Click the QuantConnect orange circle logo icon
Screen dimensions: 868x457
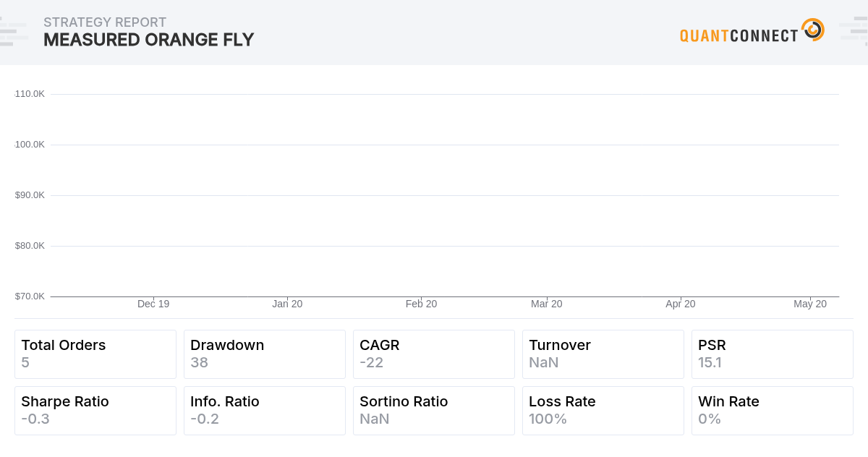813,30
